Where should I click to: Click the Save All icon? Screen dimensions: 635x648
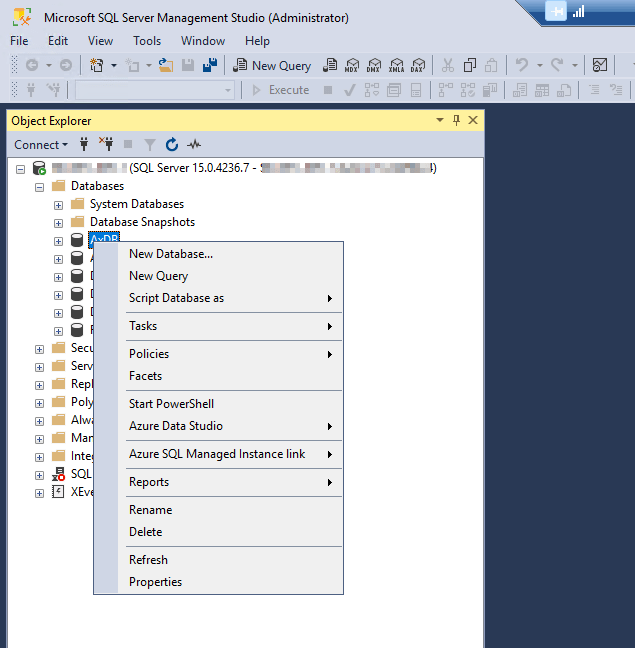pos(209,65)
